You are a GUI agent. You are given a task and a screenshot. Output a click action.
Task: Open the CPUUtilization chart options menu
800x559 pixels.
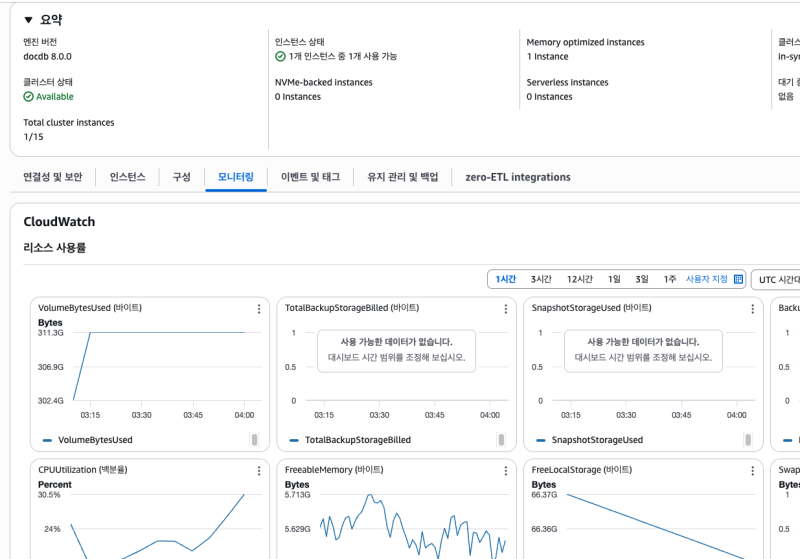pyautogui.click(x=259, y=470)
